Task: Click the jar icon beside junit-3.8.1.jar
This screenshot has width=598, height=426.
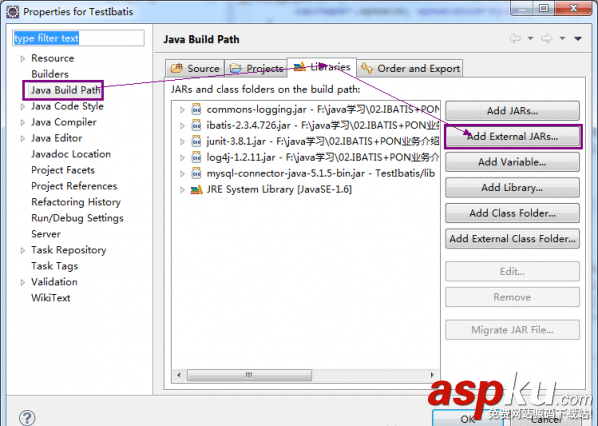Action: 196,141
